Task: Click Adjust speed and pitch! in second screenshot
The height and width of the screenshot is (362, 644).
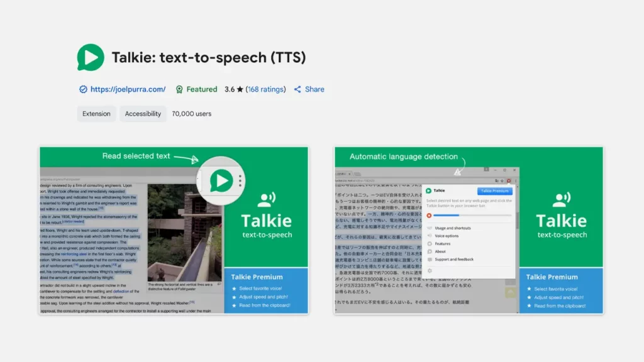Action: (x=558, y=297)
